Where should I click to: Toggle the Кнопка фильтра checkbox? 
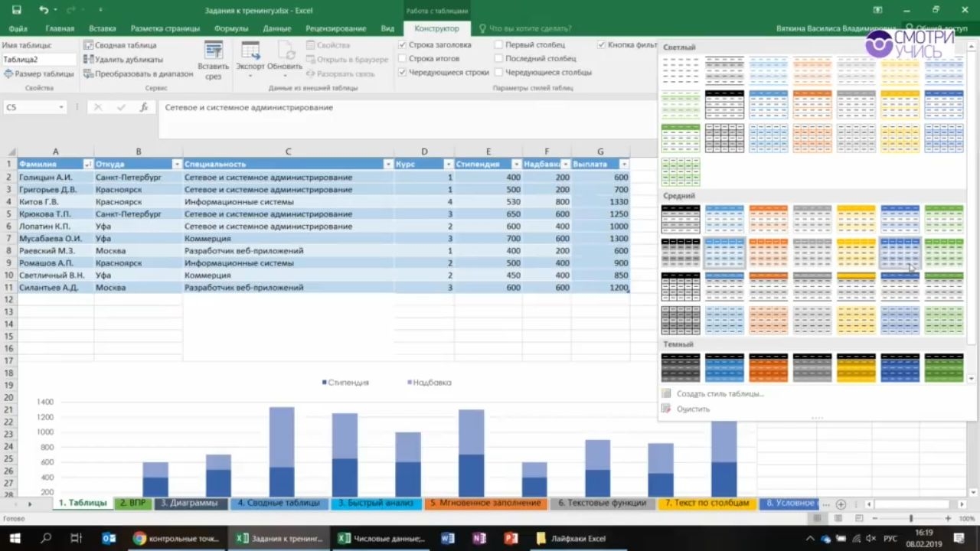point(602,45)
